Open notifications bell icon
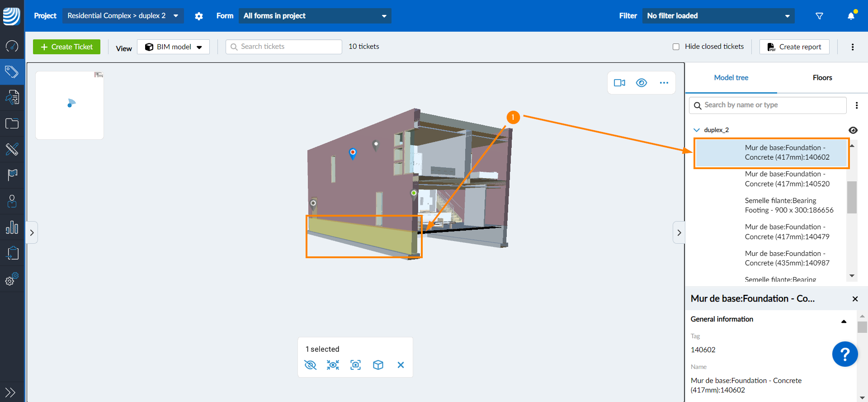 point(851,16)
